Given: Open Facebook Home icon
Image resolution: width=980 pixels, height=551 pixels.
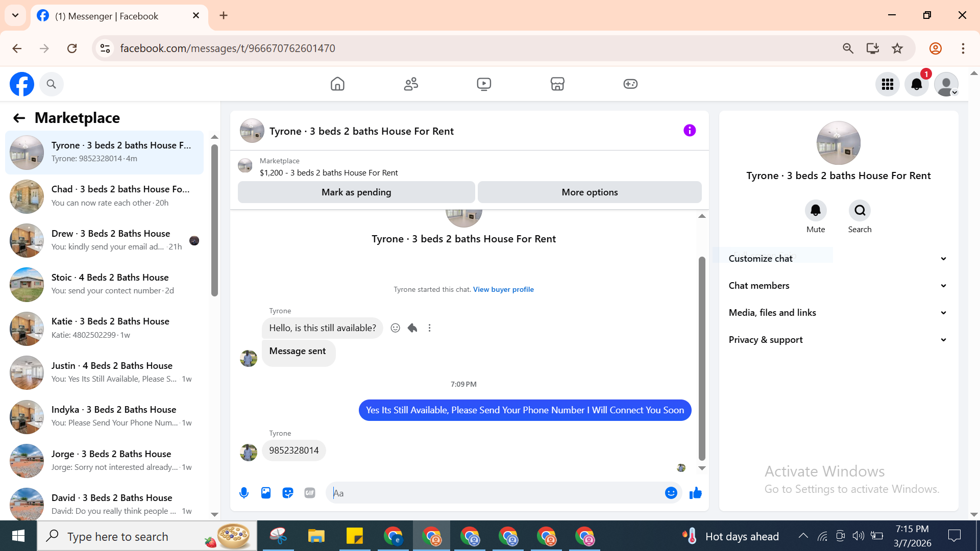Looking at the screenshot, I should point(337,84).
